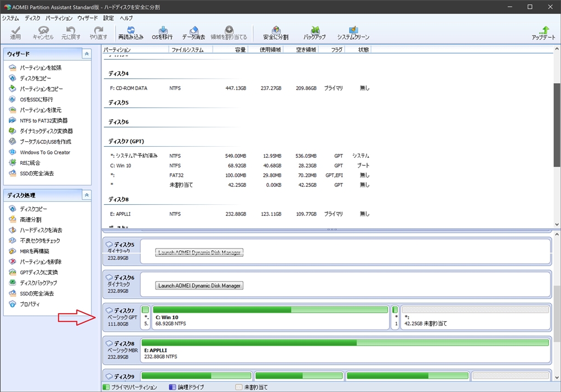The height and width of the screenshot is (392, 561).
Task: Click the アップデート icon
Action: coord(543,32)
